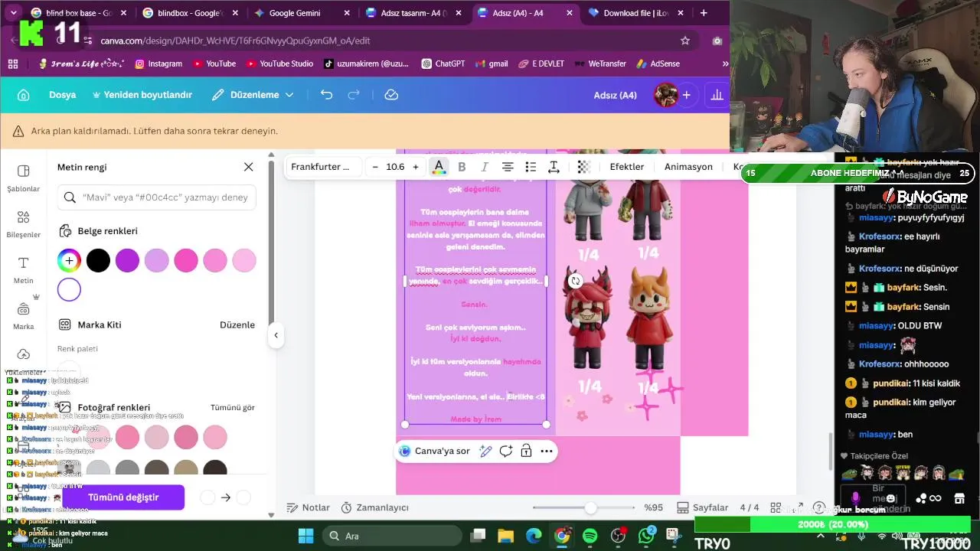
Task: Open Şablonlar in sidebar
Action: 23,178
